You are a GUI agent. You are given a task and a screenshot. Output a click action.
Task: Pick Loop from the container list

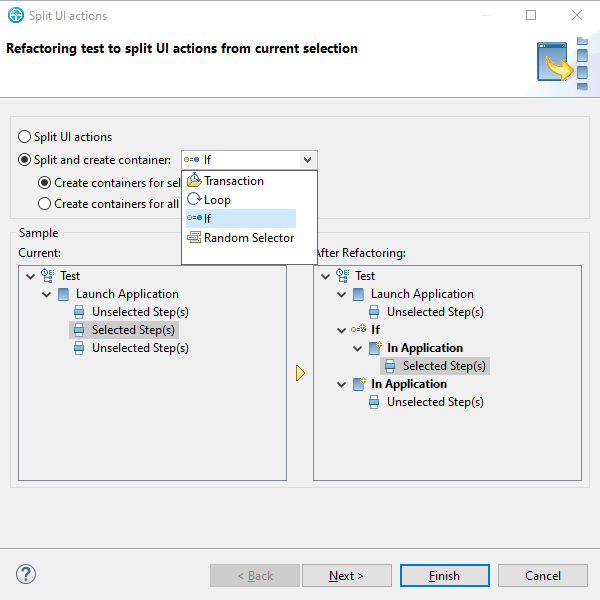click(240, 200)
